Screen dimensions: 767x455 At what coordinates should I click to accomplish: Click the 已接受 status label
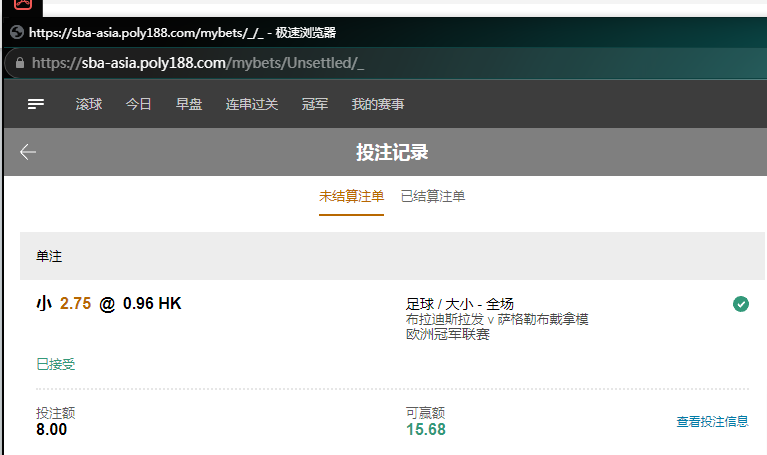coord(55,364)
